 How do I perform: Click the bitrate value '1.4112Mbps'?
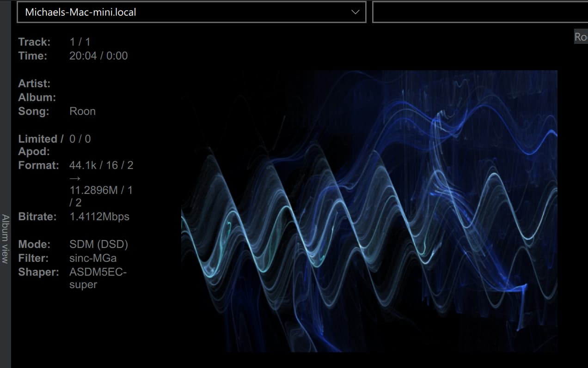[99, 217]
